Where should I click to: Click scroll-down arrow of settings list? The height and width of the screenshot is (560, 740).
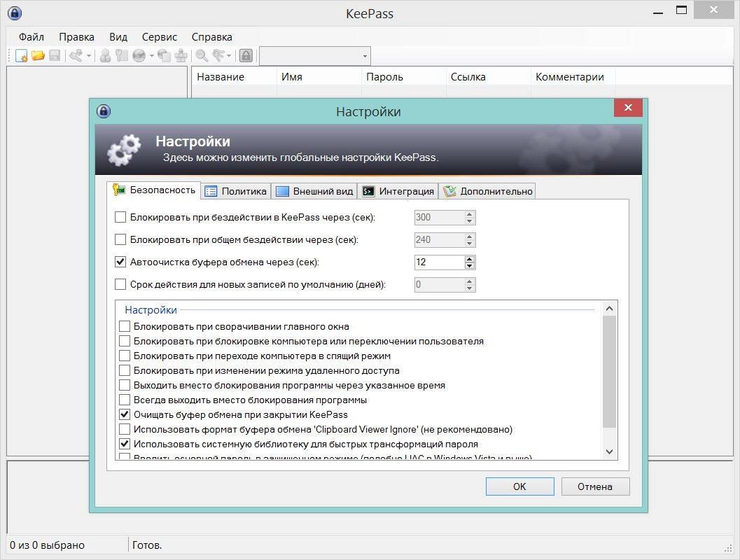tap(609, 452)
